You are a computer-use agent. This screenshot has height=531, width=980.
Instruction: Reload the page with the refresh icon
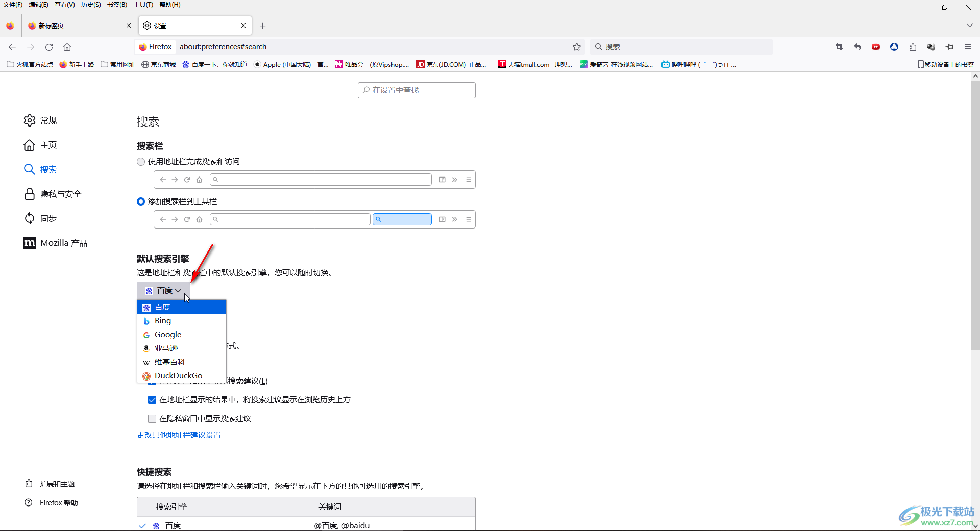(49, 47)
